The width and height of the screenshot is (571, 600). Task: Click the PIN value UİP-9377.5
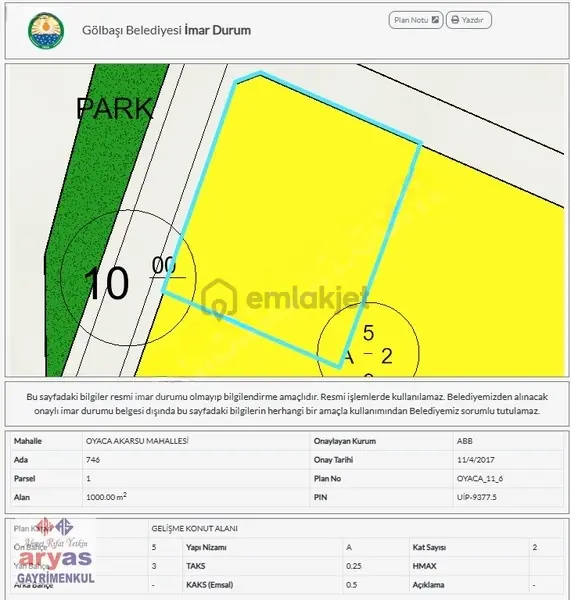click(x=476, y=497)
